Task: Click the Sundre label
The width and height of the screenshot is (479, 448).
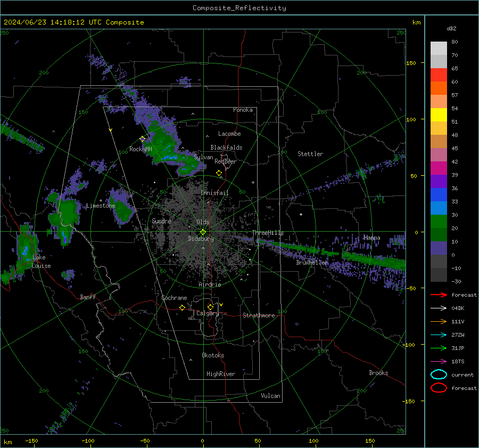Action: pos(161,221)
